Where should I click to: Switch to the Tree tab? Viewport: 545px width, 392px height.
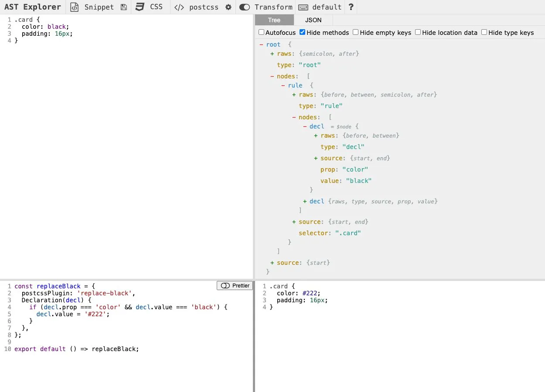pyautogui.click(x=274, y=20)
